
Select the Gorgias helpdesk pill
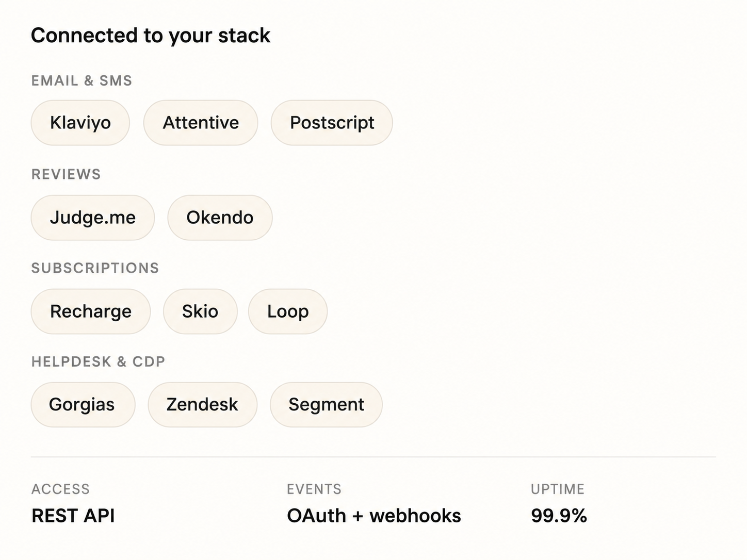(x=83, y=405)
